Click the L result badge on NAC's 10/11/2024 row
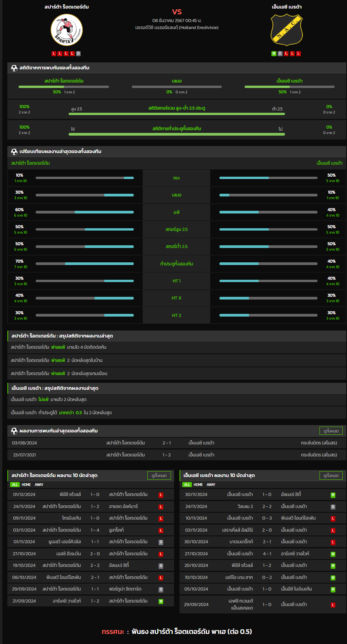Image resolution: width=347 pixels, height=644 pixels. pos(333,518)
